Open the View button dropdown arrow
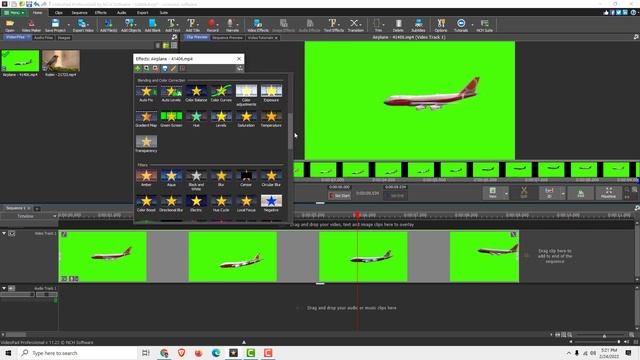Viewport: 640px width, 360px height. 506,193
